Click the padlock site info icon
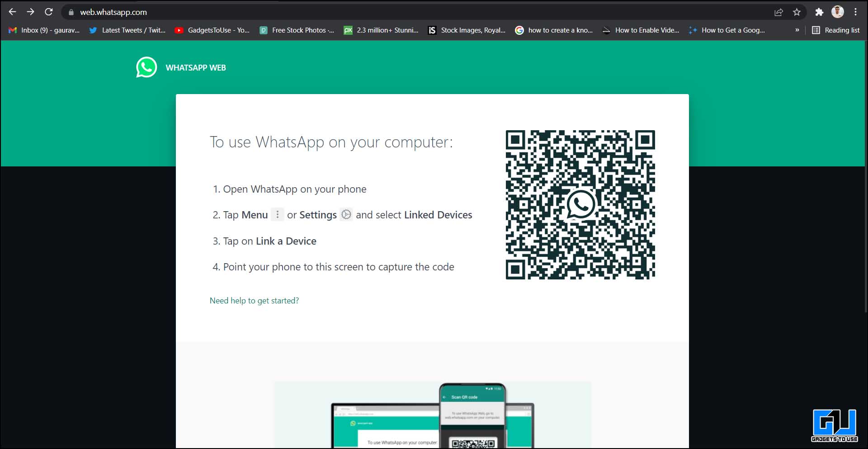This screenshot has height=449, width=868. [71, 13]
